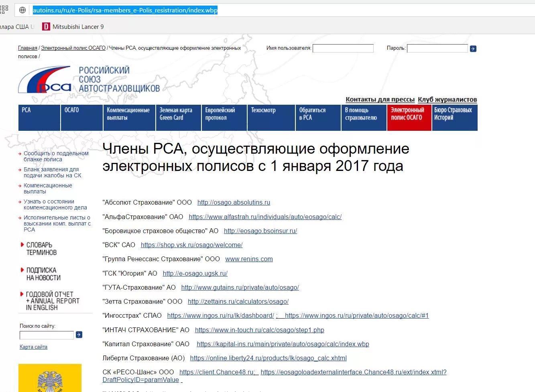Viewport: 535px width, 392px height.
Task: Open online.liberty24.ru osago_calc link
Action: (268, 358)
